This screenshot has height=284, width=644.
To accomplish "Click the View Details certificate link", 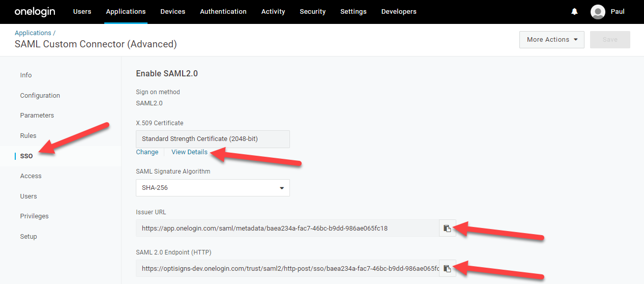I will pos(189,152).
